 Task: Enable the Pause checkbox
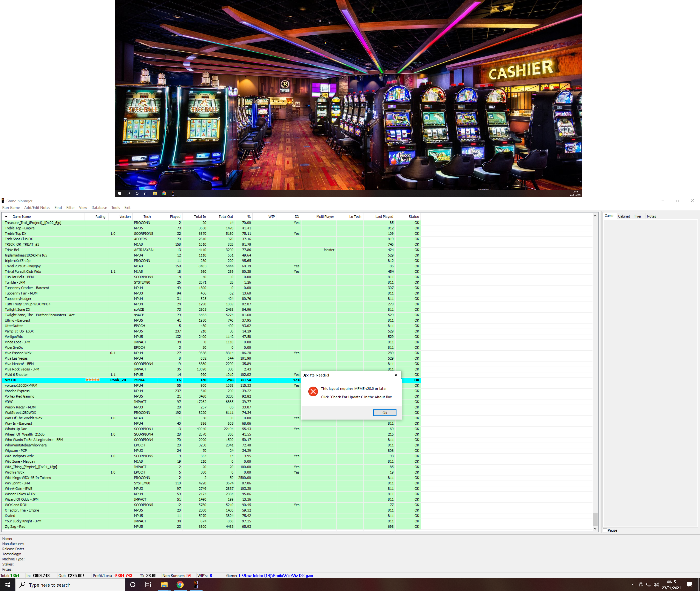point(605,530)
